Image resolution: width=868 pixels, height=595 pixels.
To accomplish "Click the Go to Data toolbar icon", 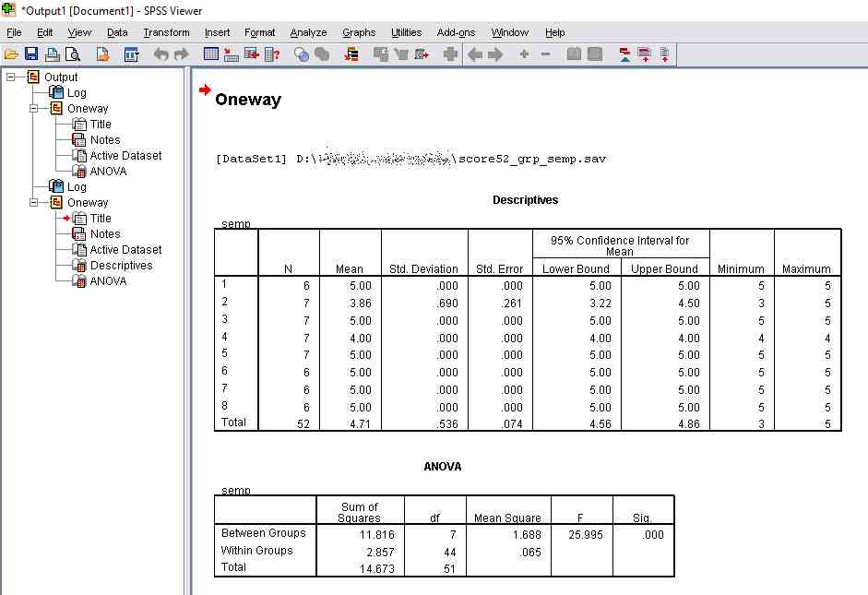I will 211,55.
